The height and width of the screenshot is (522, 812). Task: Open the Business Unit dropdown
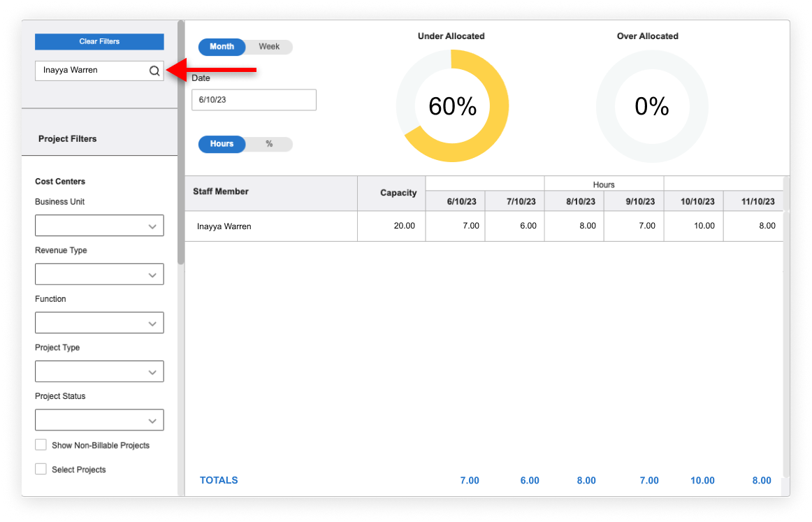point(99,226)
